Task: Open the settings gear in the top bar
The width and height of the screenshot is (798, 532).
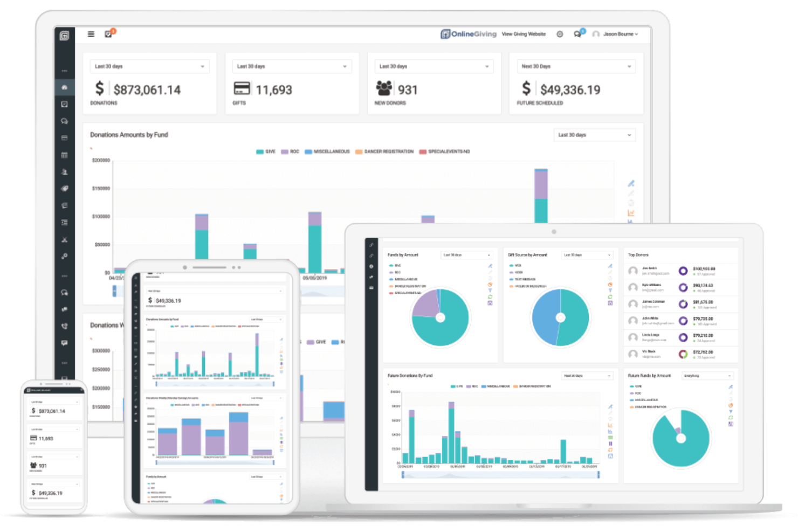Action: (x=559, y=34)
